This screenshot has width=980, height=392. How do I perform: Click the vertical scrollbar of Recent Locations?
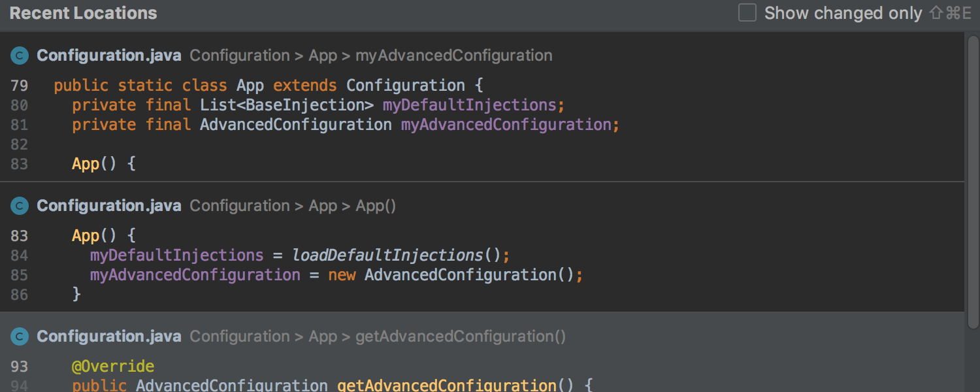pos(972,183)
